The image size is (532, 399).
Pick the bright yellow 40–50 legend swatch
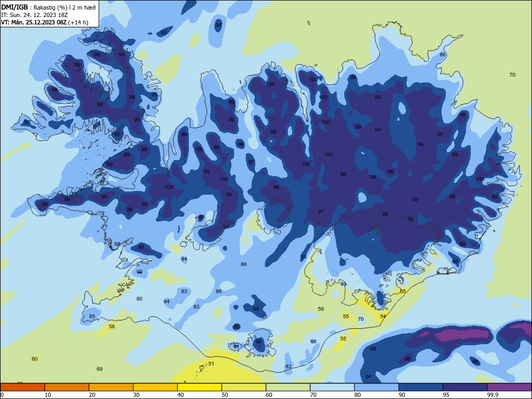coord(199,387)
